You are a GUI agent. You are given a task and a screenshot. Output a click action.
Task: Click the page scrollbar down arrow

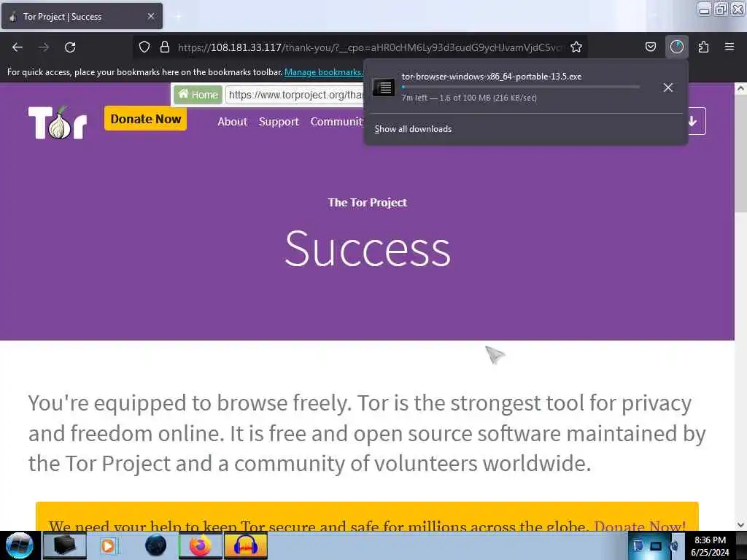tap(740, 525)
